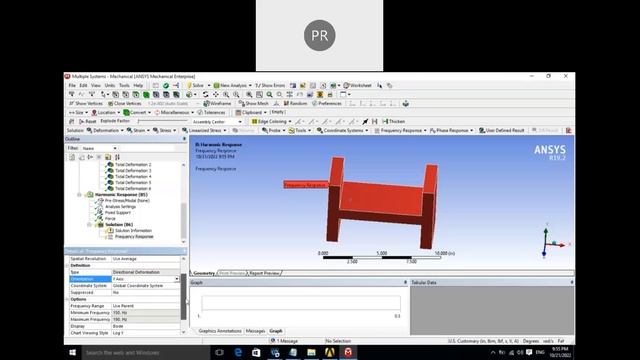Click the details panel scrollbar

184,296
